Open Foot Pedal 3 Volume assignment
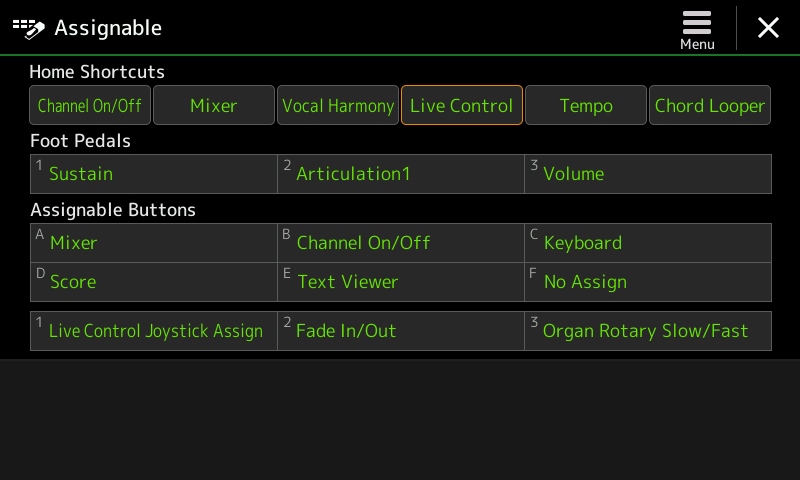Viewport: 800px width, 480px height. click(648, 174)
